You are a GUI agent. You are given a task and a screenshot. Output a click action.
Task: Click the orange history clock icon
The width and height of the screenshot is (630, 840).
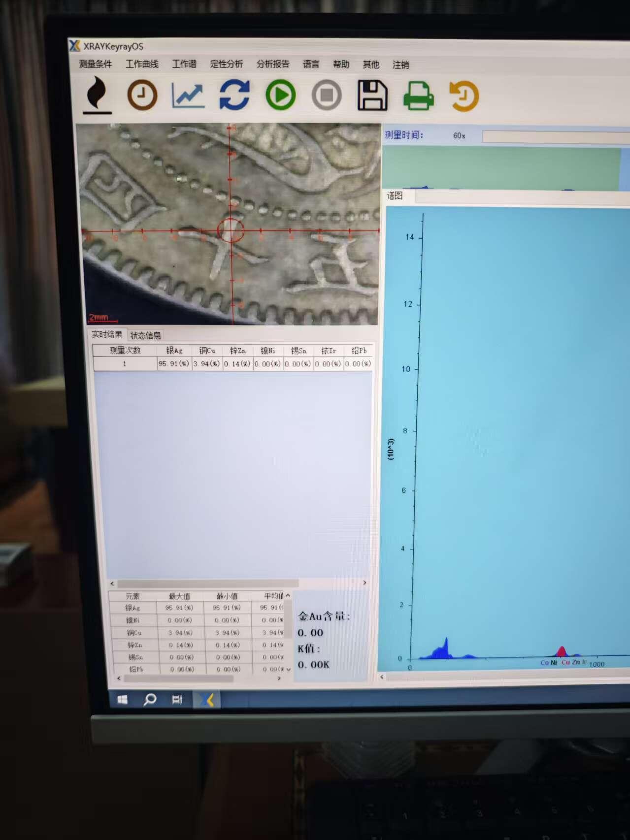click(464, 96)
